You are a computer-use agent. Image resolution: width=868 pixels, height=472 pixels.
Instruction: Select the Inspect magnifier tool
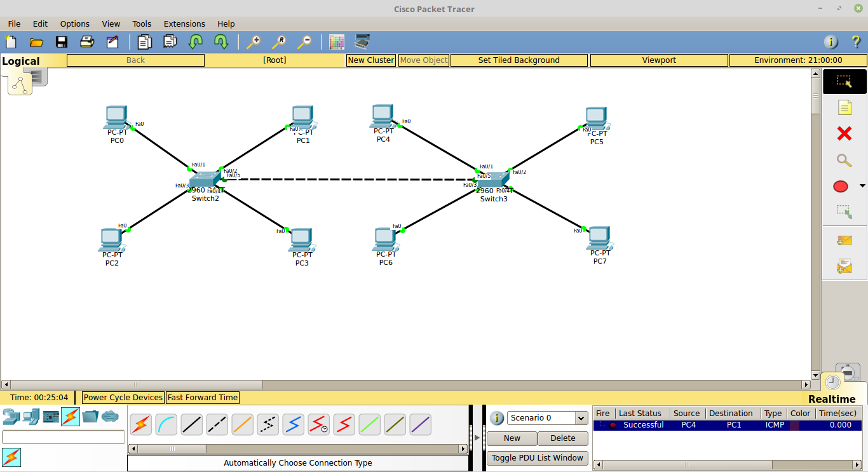[x=844, y=160]
